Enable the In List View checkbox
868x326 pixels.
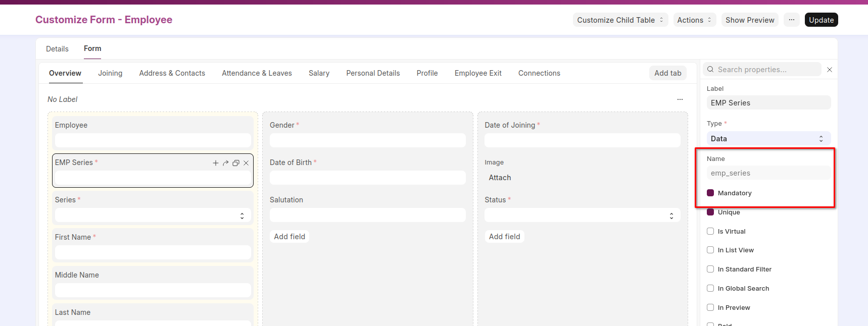[x=710, y=250]
